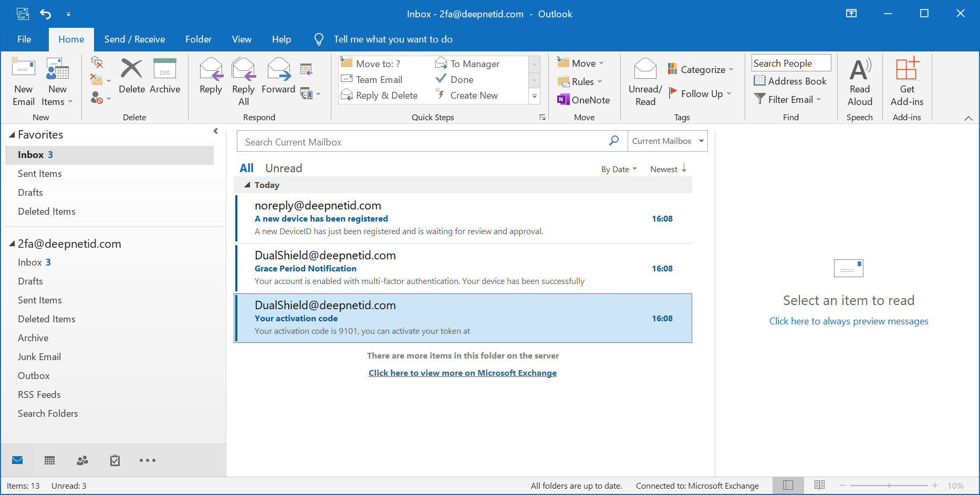This screenshot has width=980, height=495.
Task: Send selected item to OneNote
Action: click(583, 100)
